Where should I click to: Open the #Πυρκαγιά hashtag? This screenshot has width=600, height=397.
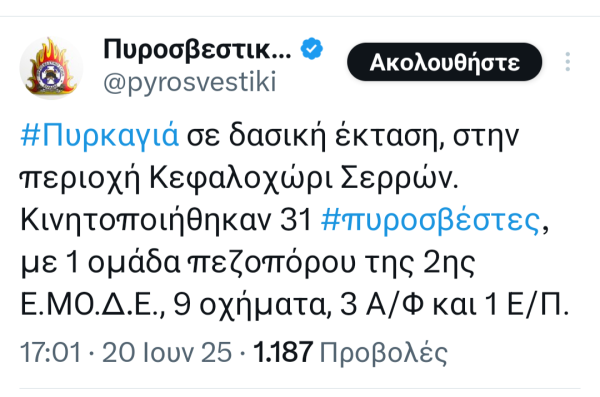pos(99,136)
